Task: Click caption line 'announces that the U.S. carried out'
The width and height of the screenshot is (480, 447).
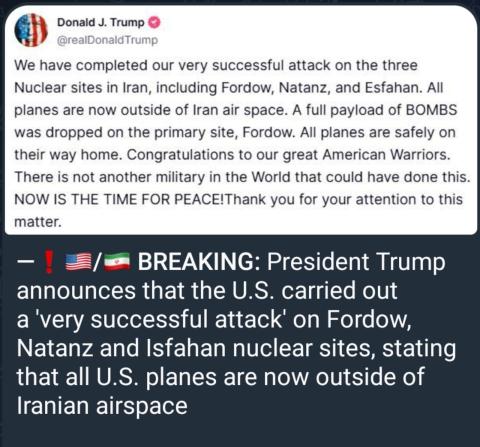Action: (207, 291)
